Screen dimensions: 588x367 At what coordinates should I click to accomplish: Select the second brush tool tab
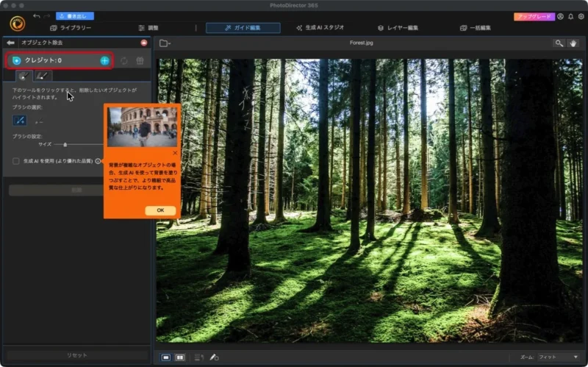pos(43,76)
